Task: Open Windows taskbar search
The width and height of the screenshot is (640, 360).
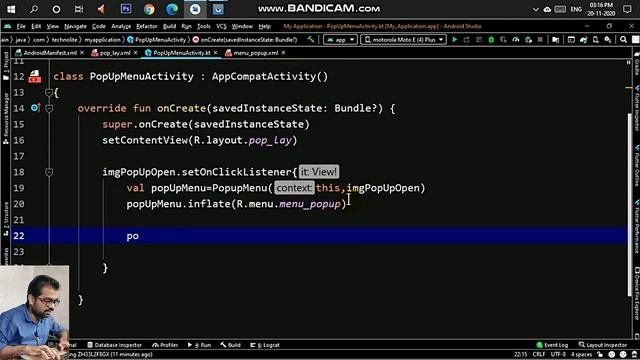Action: tap(34, 9)
